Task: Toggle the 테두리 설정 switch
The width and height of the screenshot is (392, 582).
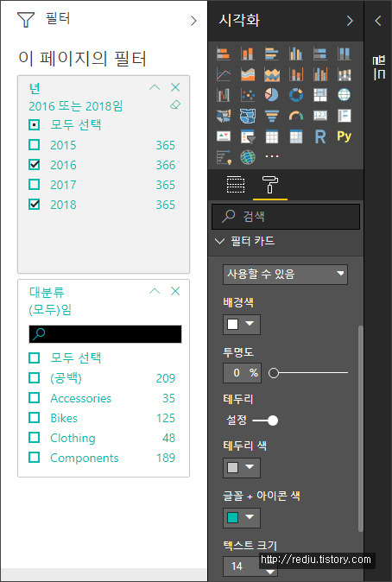Action: coord(265,421)
